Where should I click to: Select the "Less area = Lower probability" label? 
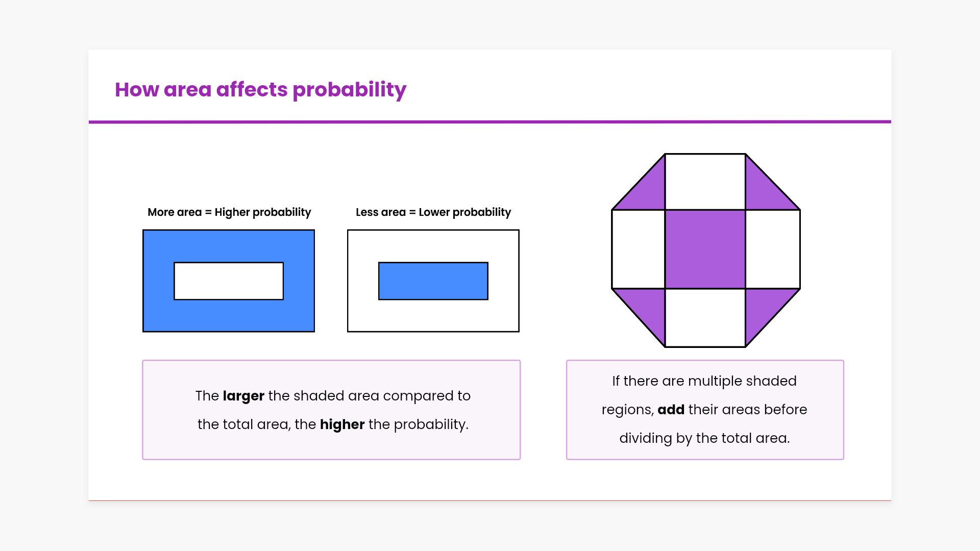click(x=433, y=212)
